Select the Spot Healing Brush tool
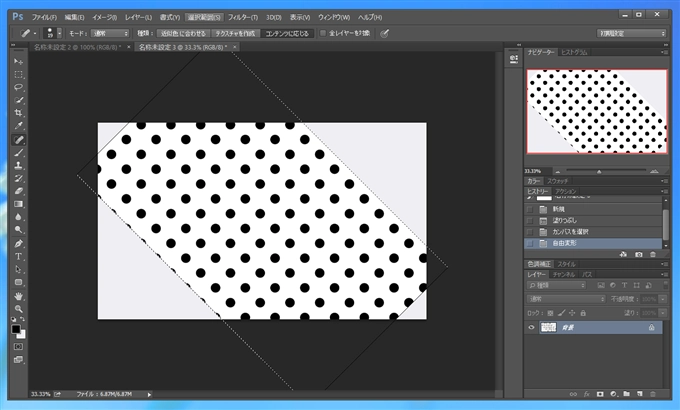 (x=18, y=140)
